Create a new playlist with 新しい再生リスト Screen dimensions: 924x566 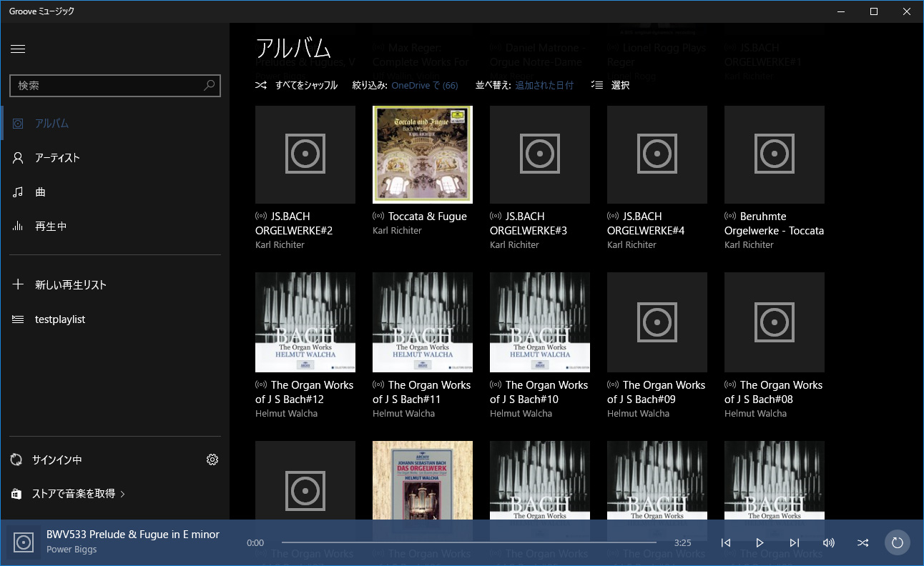coord(70,285)
